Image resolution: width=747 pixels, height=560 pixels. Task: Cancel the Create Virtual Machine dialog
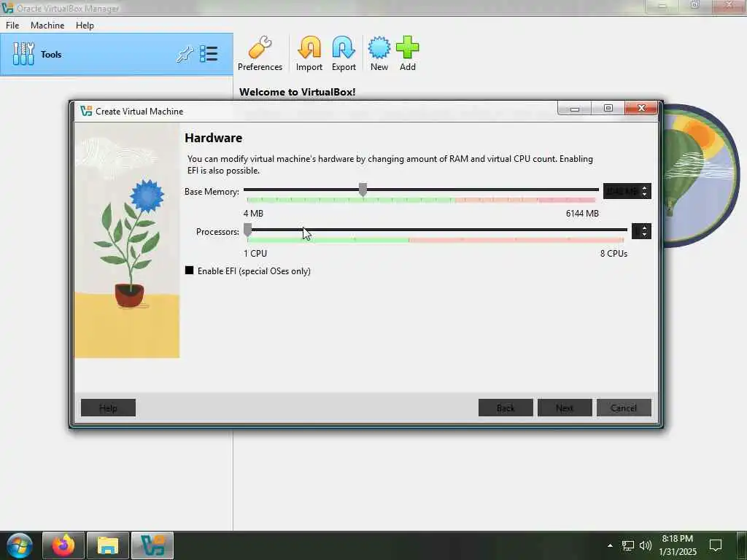624,408
